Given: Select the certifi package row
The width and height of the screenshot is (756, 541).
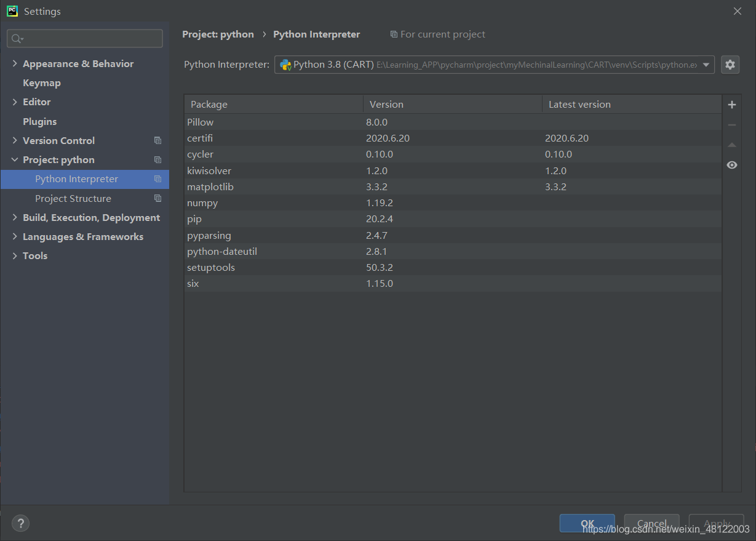Looking at the screenshot, I should tap(453, 138).
